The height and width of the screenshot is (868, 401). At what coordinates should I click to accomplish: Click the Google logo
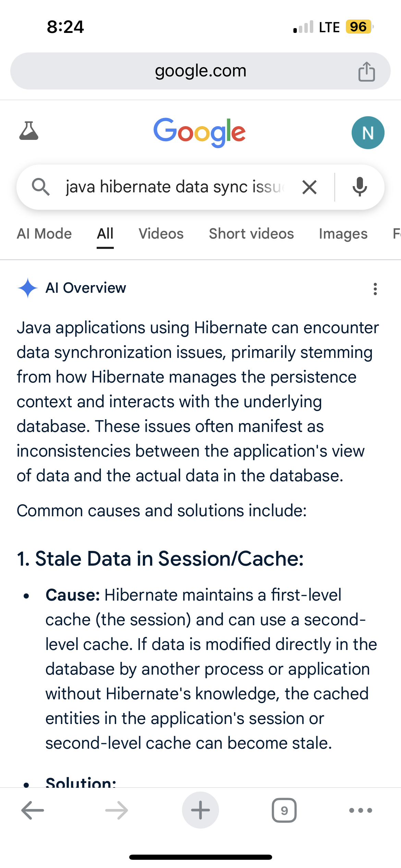click(199, 132)
